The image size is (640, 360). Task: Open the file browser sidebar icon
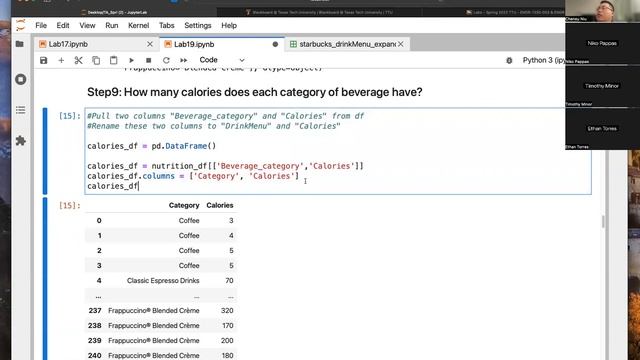point(20,44)
